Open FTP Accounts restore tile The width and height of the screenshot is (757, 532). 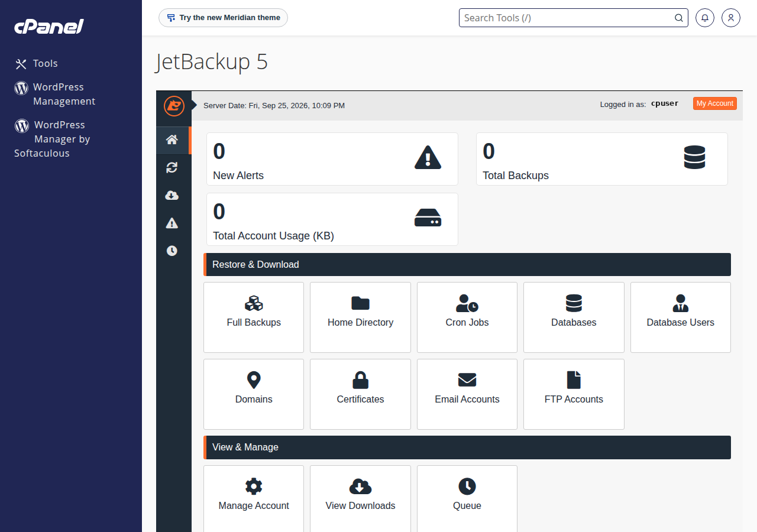point(574,394)
